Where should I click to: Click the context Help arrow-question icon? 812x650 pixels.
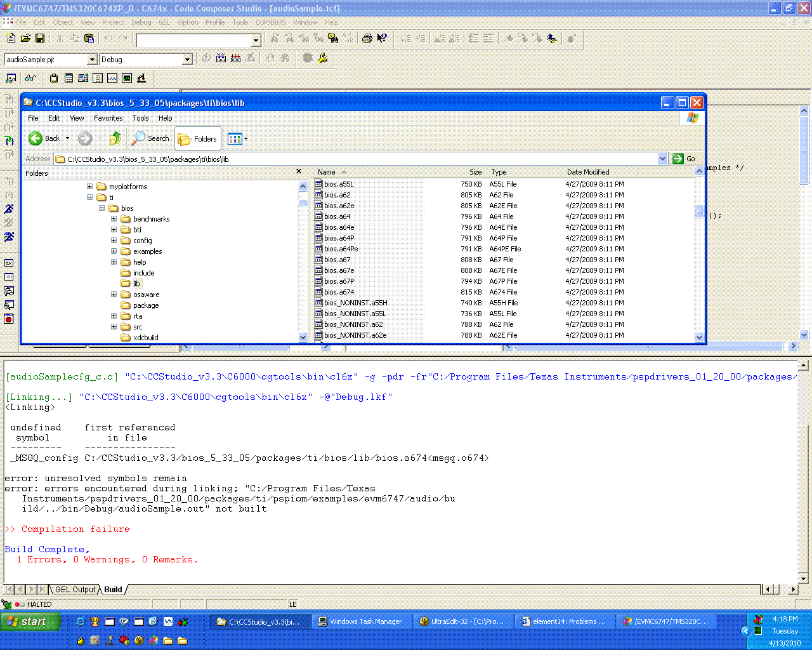tap(382, 39)
